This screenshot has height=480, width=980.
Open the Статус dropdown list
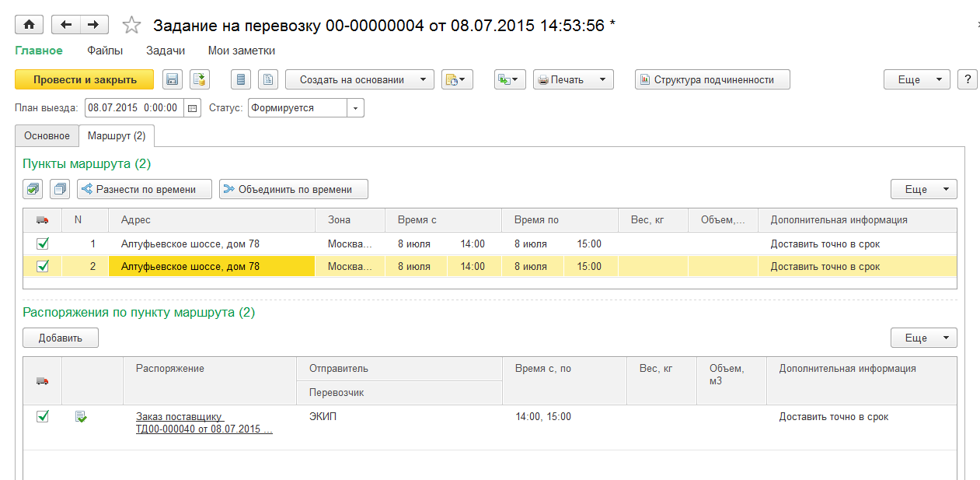point(355,108)
